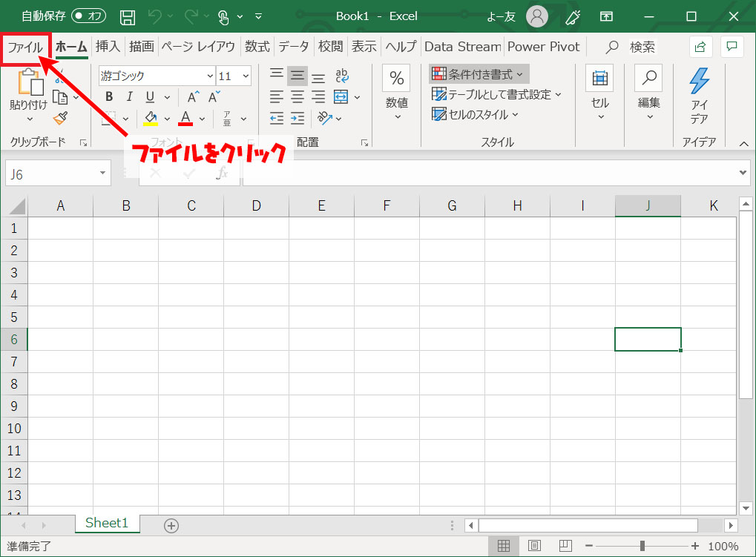Open the font size dropdown
The image size is (756, 557).
[246, 76]
